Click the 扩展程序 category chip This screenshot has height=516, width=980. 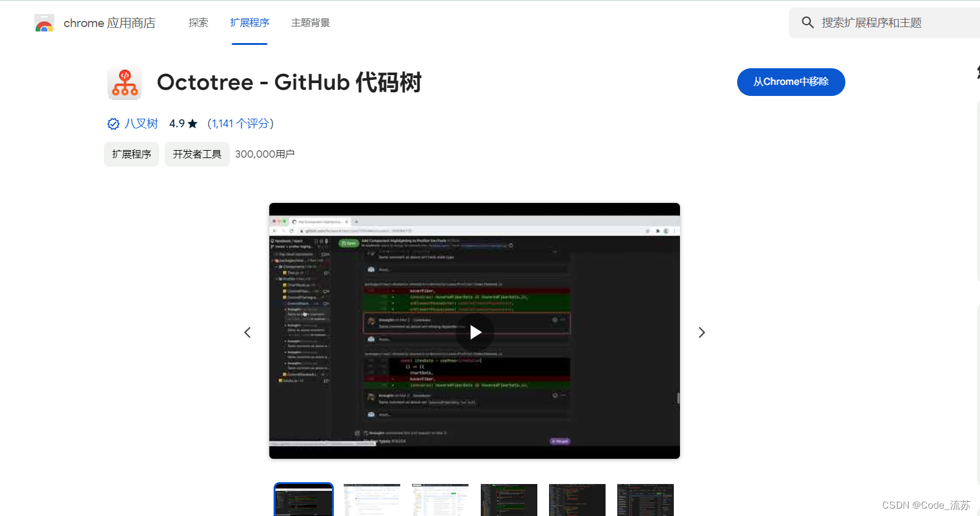click(132, 154)
